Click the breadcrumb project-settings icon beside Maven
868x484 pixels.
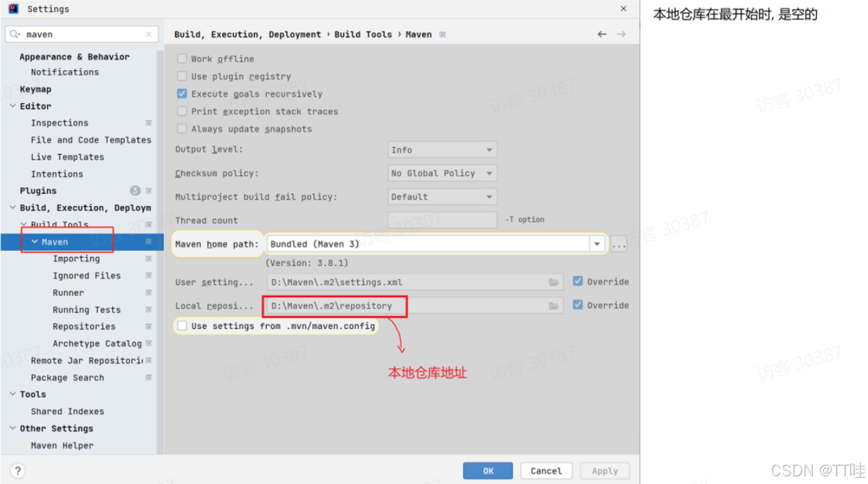[x=442, y=34]
